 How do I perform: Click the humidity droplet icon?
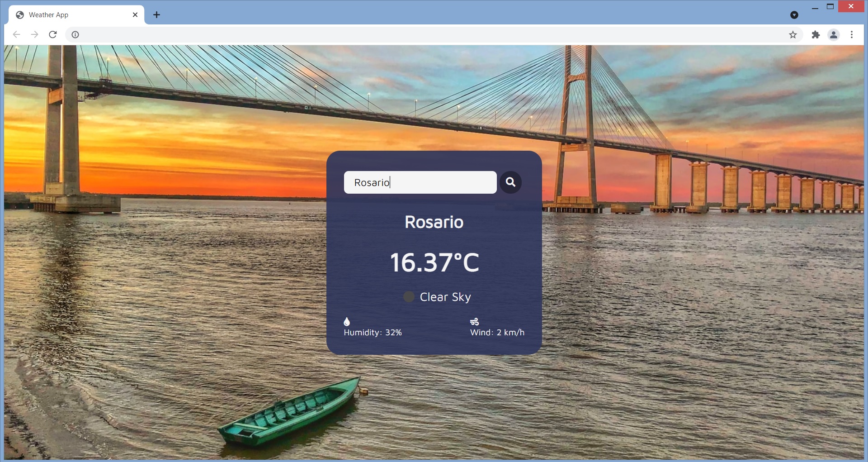tap(347, 322)
